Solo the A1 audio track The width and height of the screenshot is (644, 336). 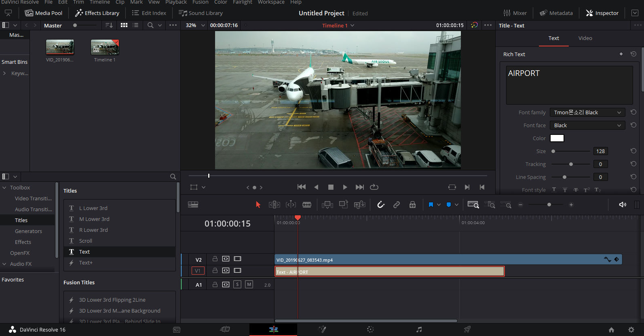click(237, 284)
